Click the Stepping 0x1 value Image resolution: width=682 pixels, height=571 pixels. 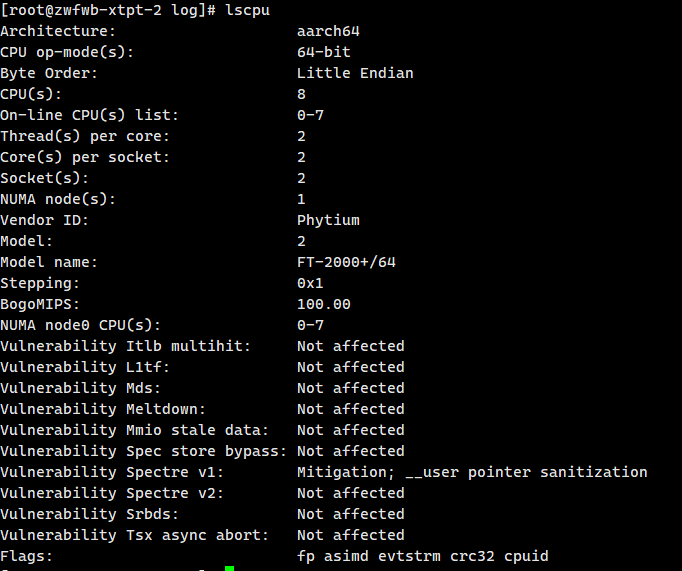click(x=310, y=284)
